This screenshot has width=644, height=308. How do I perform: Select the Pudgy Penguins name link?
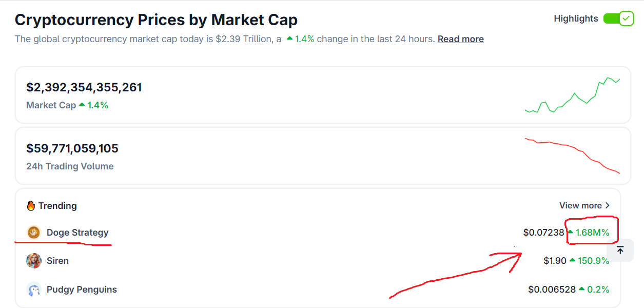click(82, 290)
